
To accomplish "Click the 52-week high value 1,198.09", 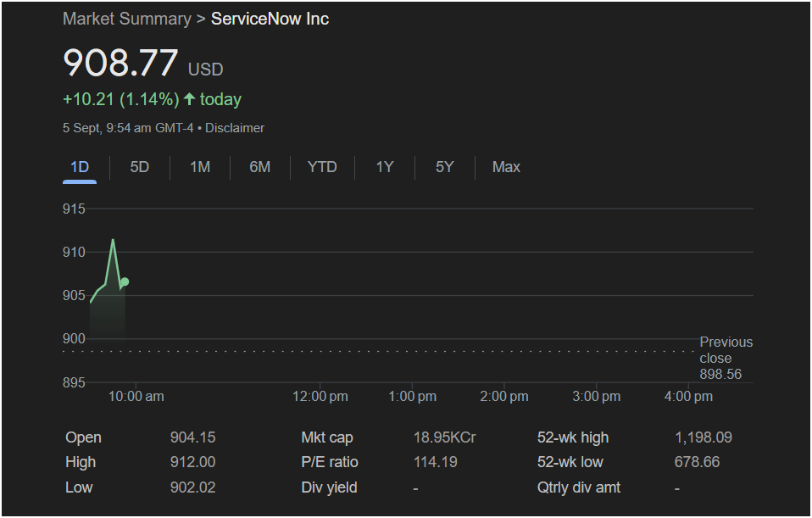I will click(704, 437).
